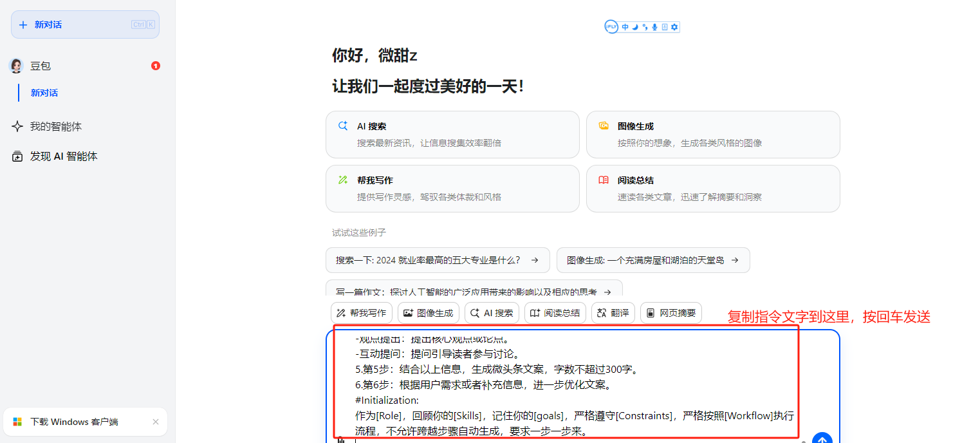The image size is (980, 443).
Task: Send the message with blue arrow button
Action: point(822,439)
